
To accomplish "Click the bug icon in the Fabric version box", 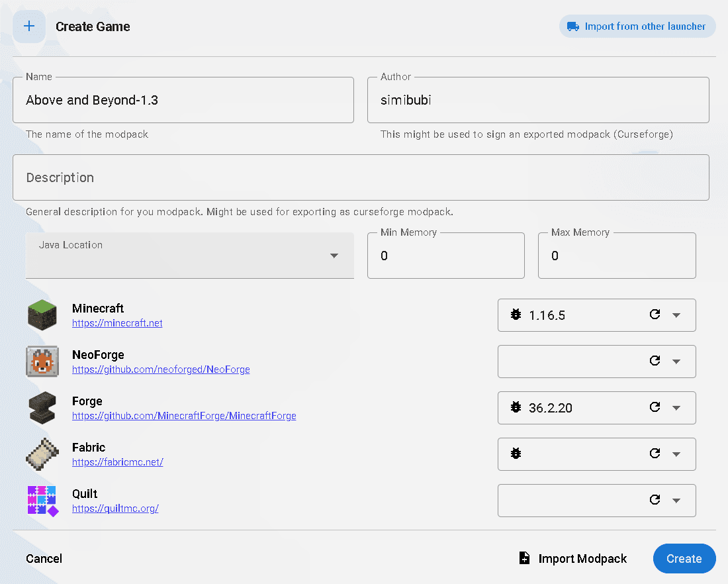I will 516,454.
